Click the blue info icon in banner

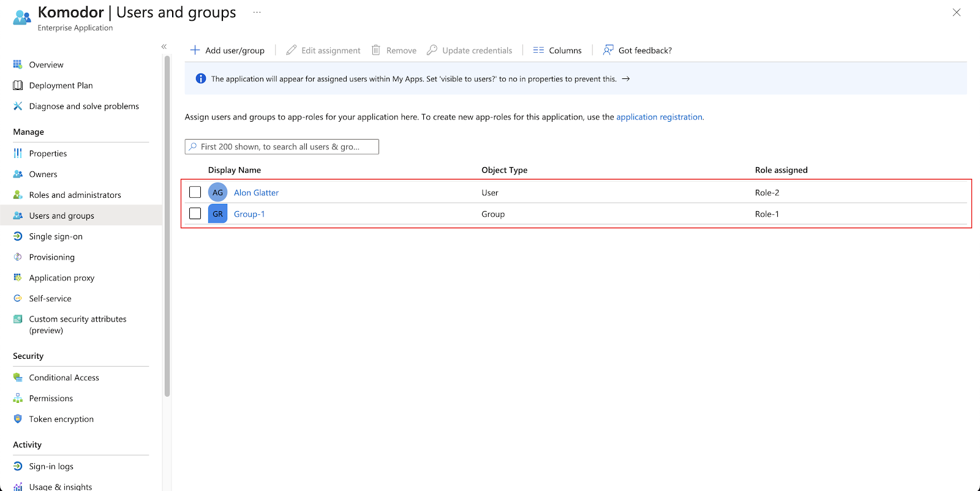click(200, 78)
